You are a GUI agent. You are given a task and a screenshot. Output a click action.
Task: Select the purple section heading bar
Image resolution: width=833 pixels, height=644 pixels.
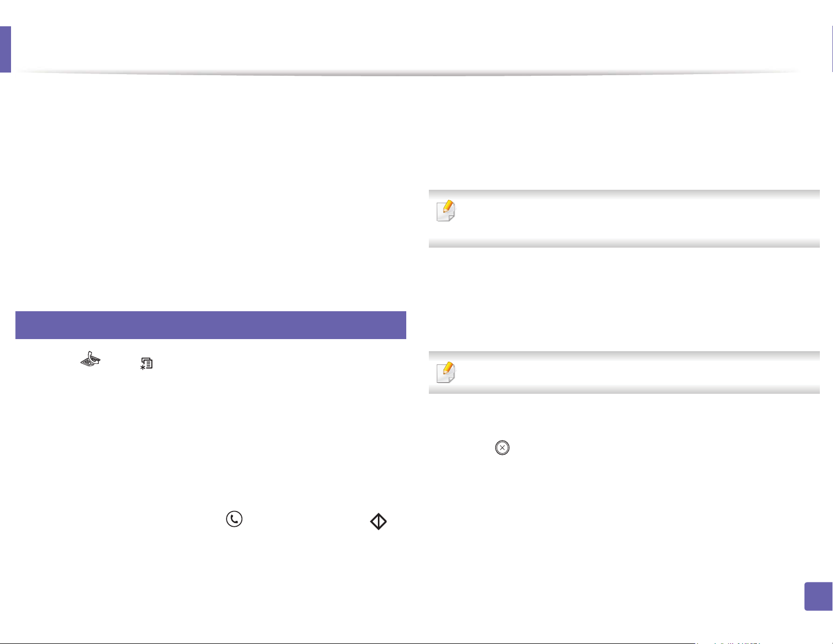[x=211, y=325]
